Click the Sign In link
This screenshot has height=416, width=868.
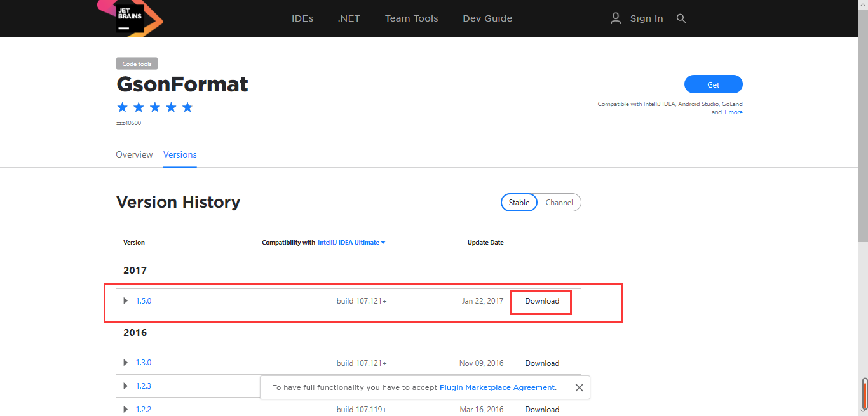click(646, 18)
